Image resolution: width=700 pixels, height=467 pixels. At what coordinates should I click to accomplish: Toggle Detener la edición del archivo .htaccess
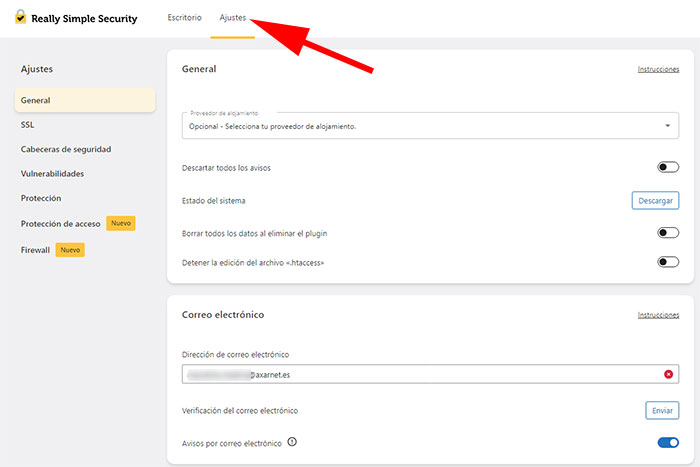(x=668, y=262)
